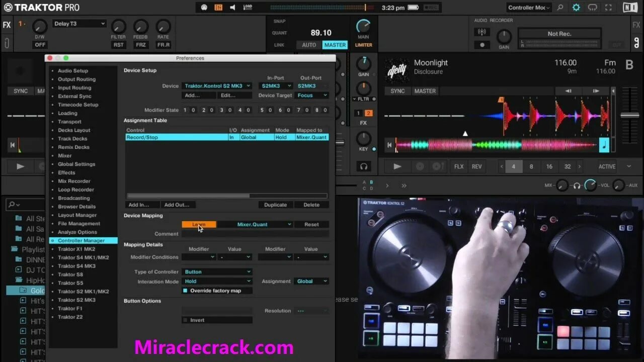
Task: Toggle the AUTO clock button
Action: click(309, 45)
